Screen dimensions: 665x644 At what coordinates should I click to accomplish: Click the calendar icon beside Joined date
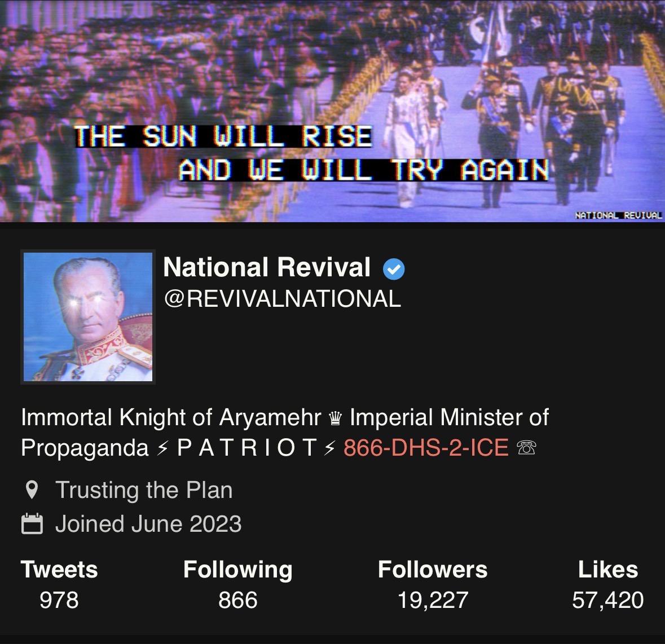pos(32,523)
